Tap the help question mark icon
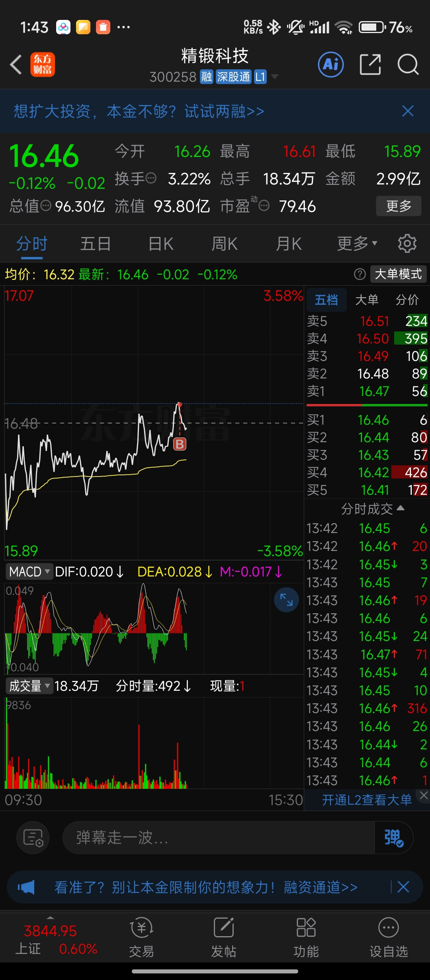The image size is (430, 980). click(x=360, y=274)
